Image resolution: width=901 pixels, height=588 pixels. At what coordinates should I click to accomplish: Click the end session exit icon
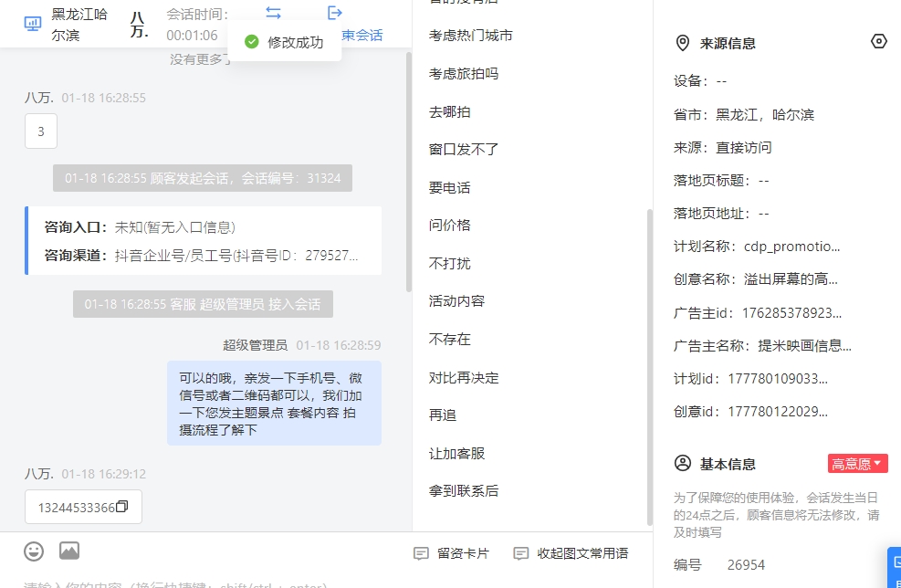click(x=334, y=13)
